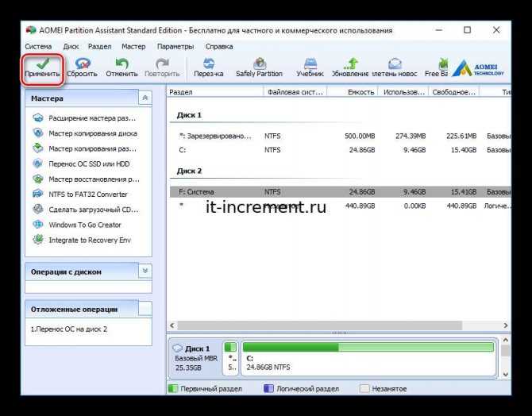Click the Перез-ка (Reload) toolbar icon
The width and height of the screenshot is (532, 416).
point(209,64)
